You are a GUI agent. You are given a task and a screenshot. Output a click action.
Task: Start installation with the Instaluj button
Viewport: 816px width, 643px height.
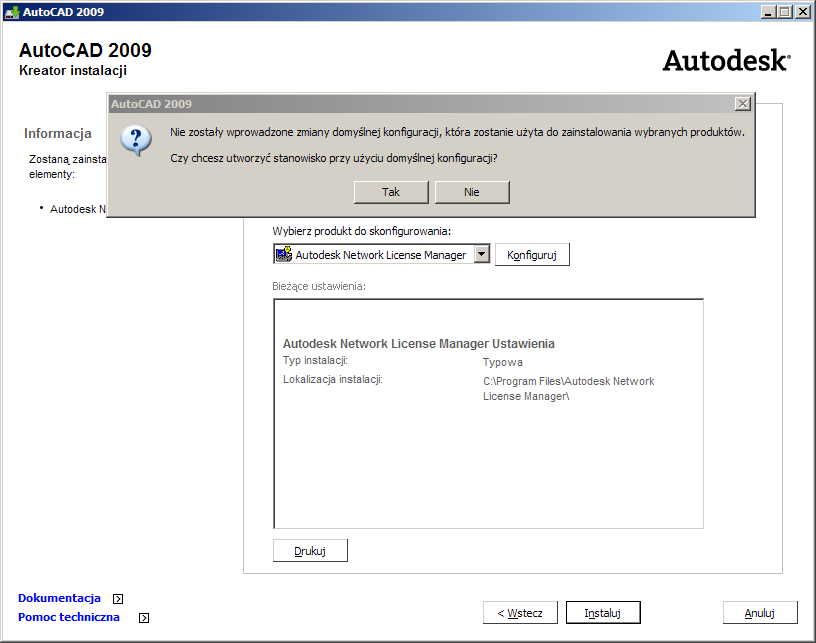603,613
